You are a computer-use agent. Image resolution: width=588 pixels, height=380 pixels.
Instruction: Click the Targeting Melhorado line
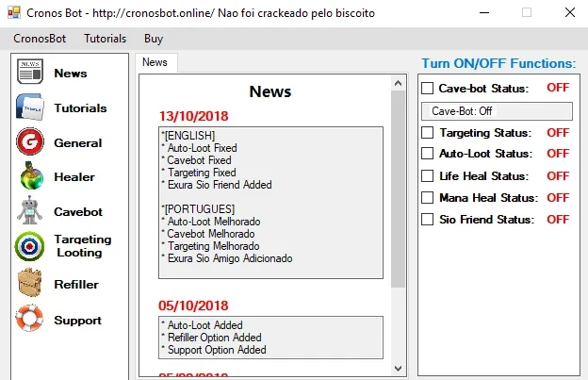pyautogui.click(x=210, y=246)
